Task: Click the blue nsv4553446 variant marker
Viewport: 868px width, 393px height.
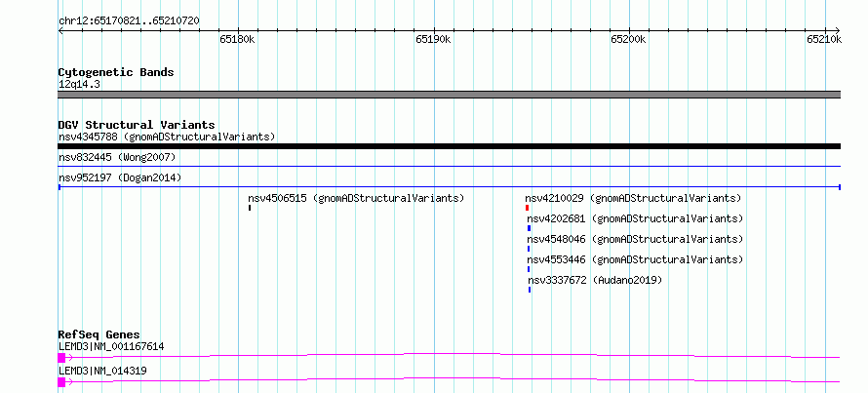Action: (x=529, y=269)
